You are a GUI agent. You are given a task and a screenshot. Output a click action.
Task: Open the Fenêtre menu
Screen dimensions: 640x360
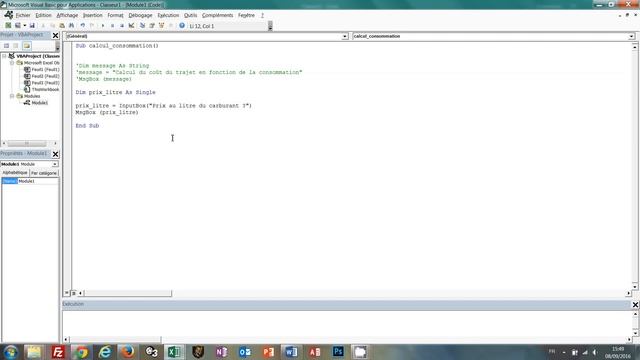pos(246,15)
